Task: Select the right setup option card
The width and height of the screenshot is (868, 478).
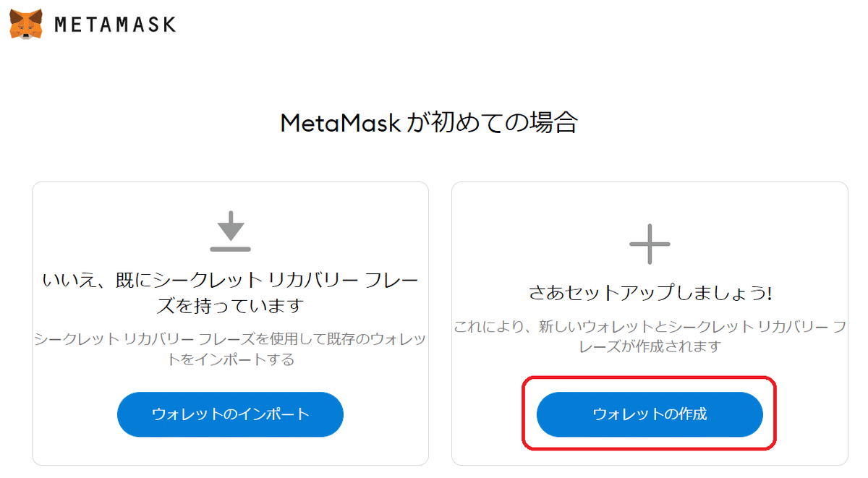Action: click(x=650, y=323)
